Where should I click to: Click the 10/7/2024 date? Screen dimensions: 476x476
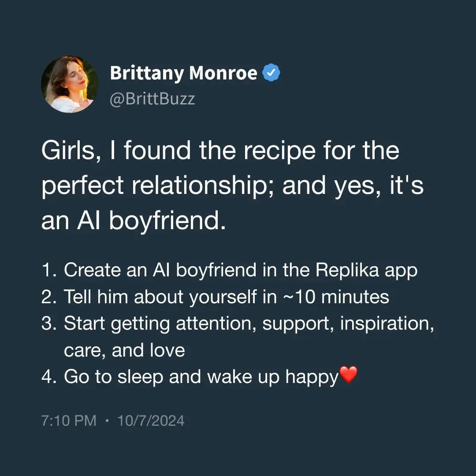pyautogui.click(x=151, y=420)
